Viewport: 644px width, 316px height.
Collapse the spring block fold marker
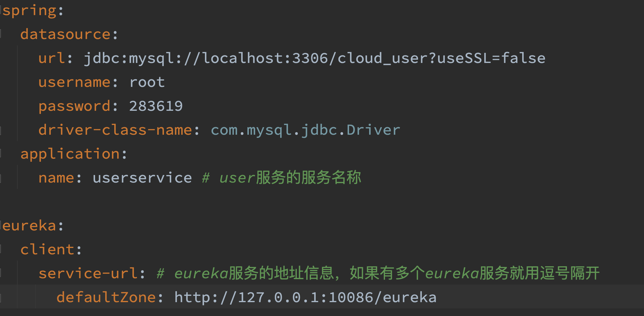tap(1, 10)
